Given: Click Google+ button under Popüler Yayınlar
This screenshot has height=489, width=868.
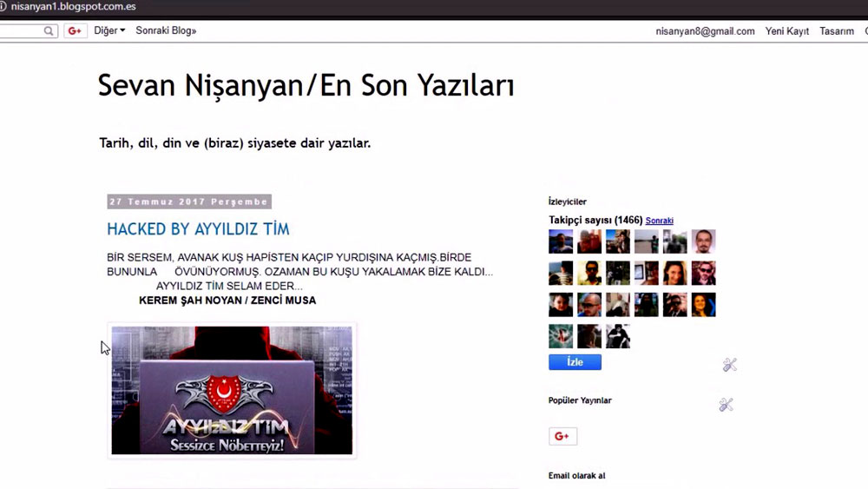Looking at the screenshot, I should tap(562, 436).
